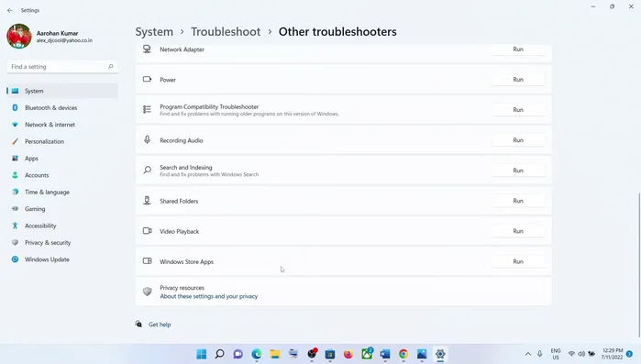The height and width of the screenshot is (364, 641).
Task: Go back to System in breadcrumb
Action: (x=154, y=31)
